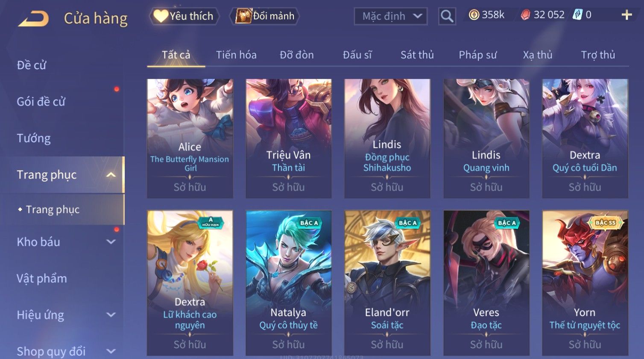The width and height of the screenshot is (644, 359).
Task: Tap the golden back arrow icon
Action: coord(33,18)
